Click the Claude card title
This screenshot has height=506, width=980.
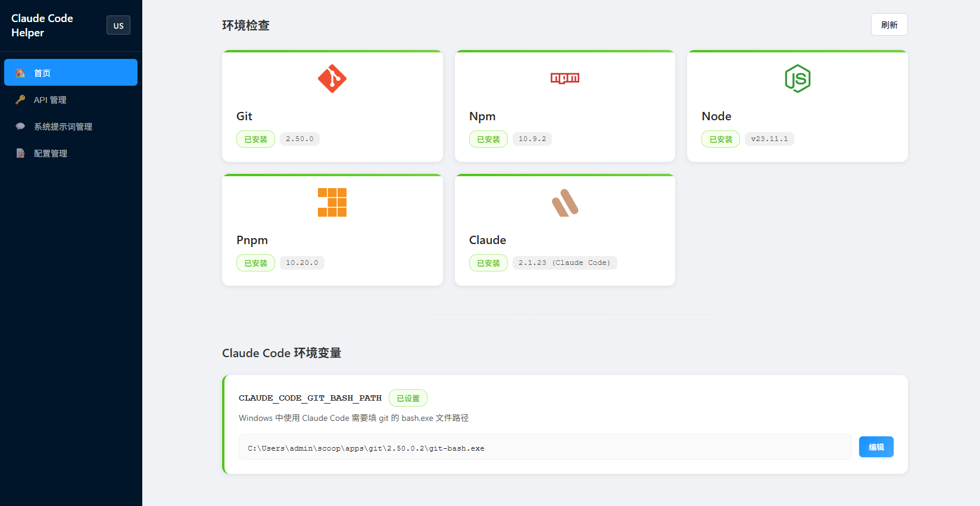click(x=488, y=240)
